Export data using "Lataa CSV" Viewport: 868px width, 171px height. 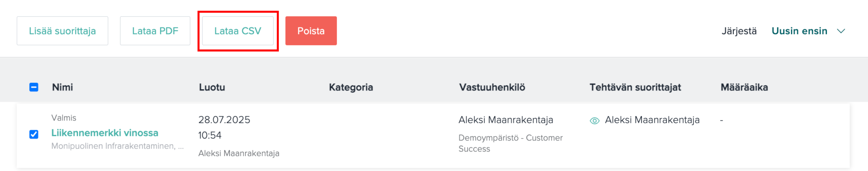[x=237, y=31]
